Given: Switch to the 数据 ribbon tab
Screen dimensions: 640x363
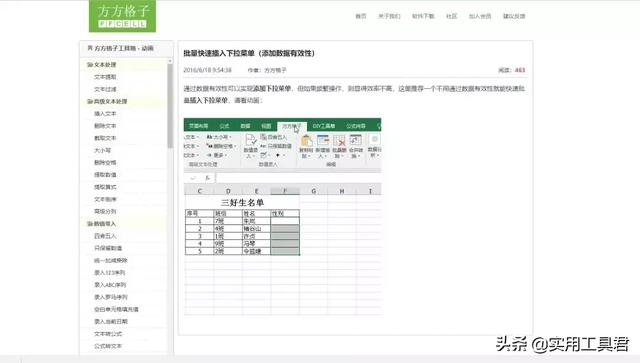Looking at the screenshot, I should coord(245,126).
